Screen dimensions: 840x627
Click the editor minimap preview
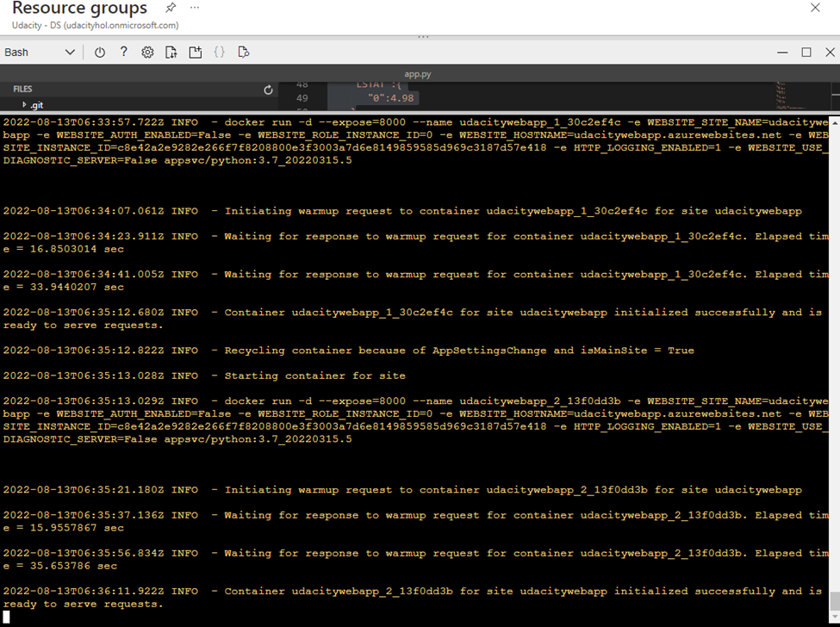pos(791,96)
